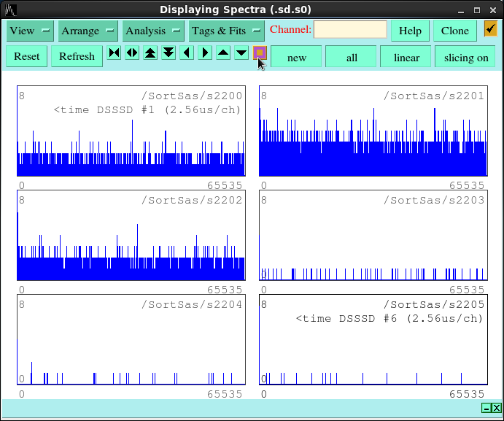Click the single down arrow icon

(x=241, y=53)
